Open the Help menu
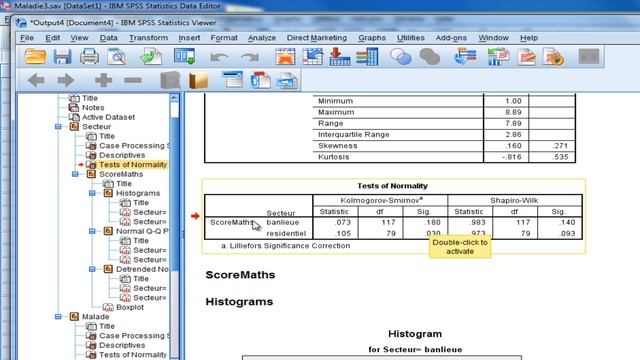The height and width of the screenshot is (360, 640). 529,38
